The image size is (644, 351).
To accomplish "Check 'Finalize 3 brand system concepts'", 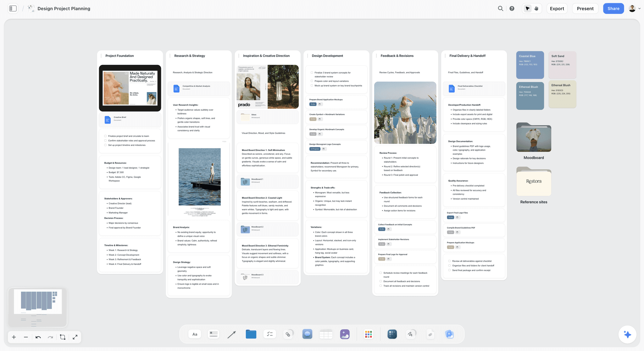I will tap(312, 73).
